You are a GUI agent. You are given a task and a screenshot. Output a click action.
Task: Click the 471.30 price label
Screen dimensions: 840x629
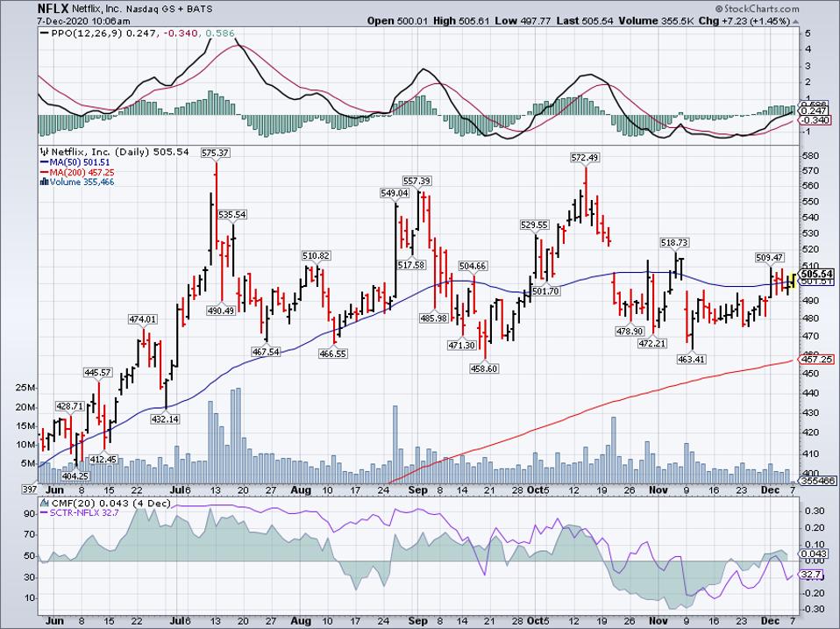462,346
